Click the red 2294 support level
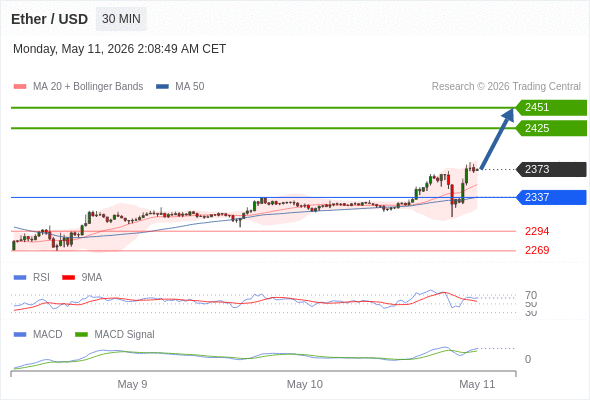Viewport: 590px width, 400px height. pyautogui.click(x=537, y=231)
